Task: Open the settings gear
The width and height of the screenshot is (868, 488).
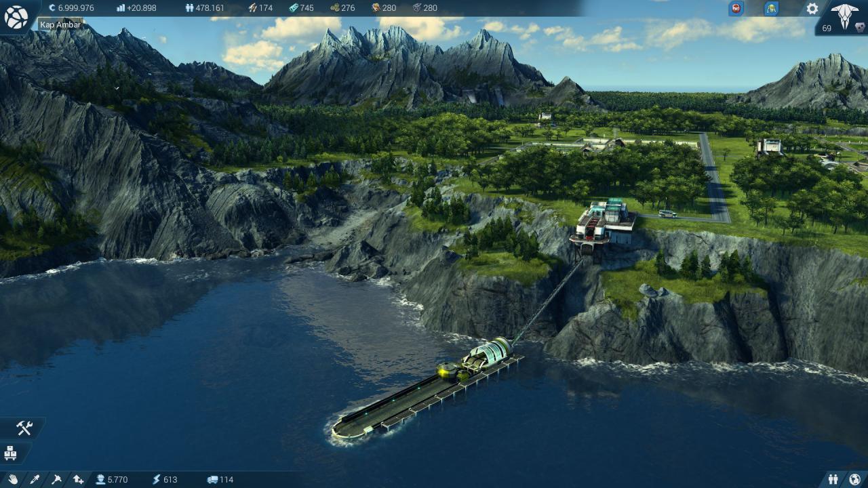Action: click(x=812, y=9)
